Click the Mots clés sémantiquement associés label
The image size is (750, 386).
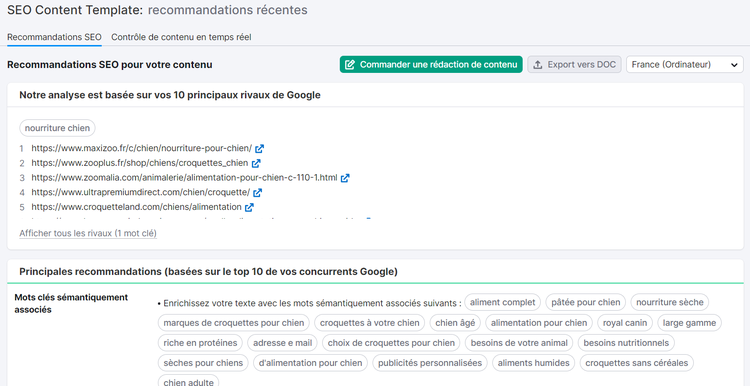(x=71, y=303)
